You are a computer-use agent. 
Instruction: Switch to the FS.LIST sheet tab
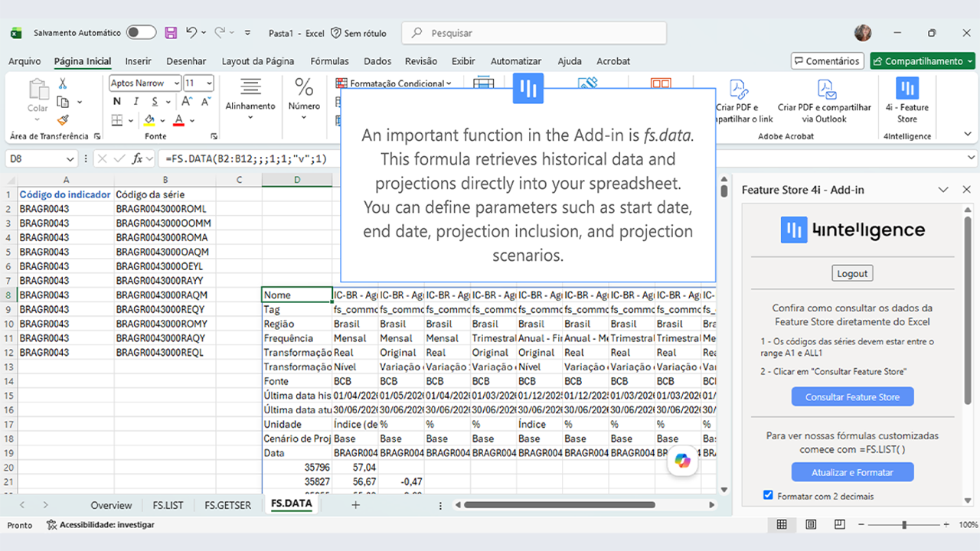[168, 505]
